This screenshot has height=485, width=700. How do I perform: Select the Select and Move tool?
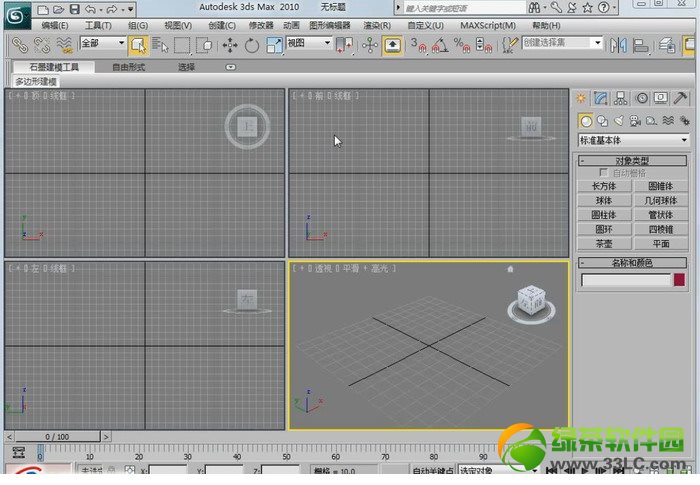pos(230,45)
